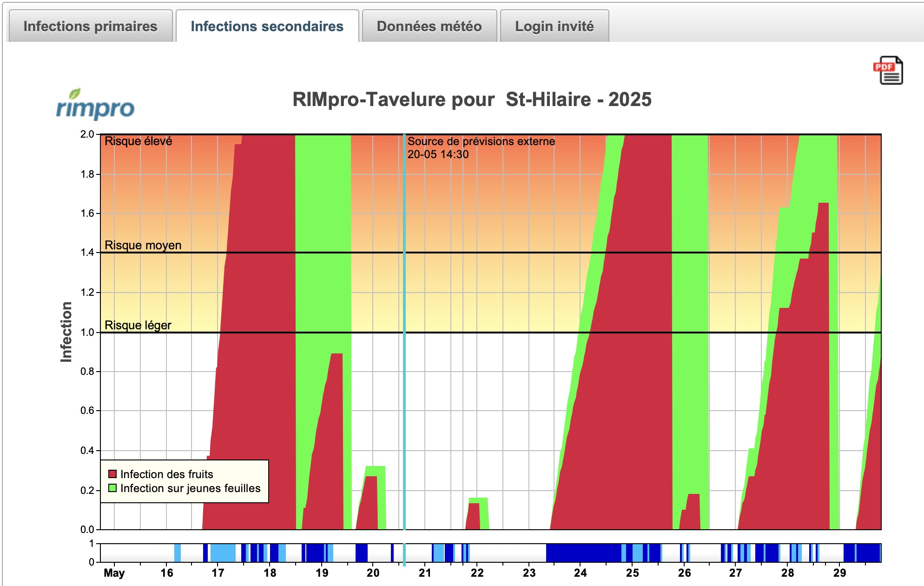Click the Risque élevé threshold label

tap(138, 141)
